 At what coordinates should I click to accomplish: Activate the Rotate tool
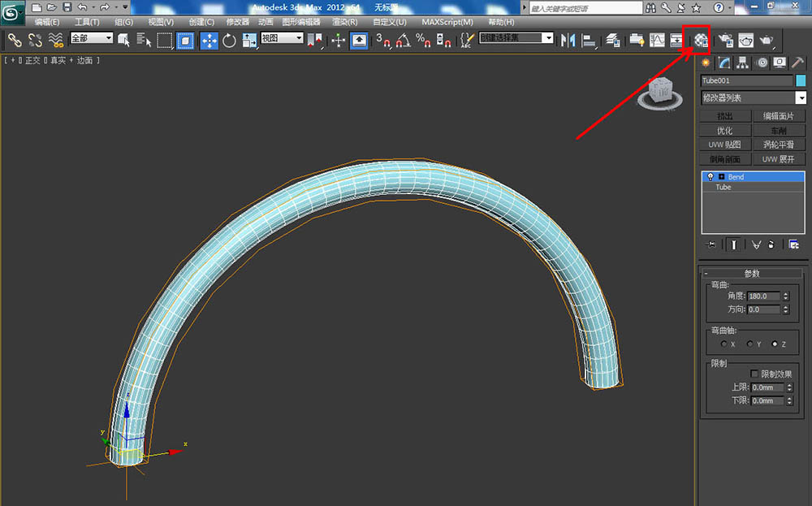(229, 40)
